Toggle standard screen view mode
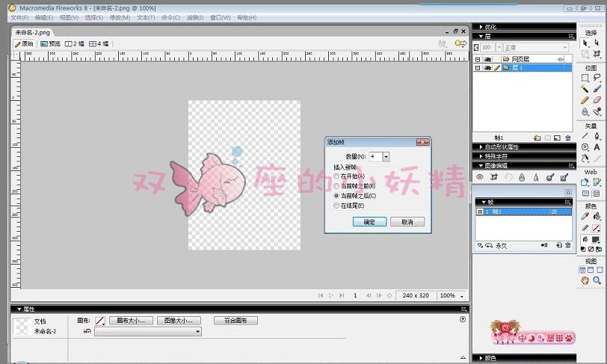The image size is (607, 364). (582, 270)
